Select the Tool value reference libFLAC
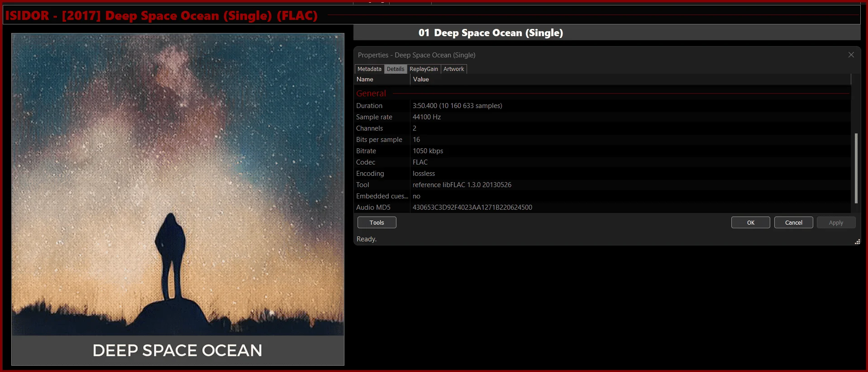 [462, 185]
